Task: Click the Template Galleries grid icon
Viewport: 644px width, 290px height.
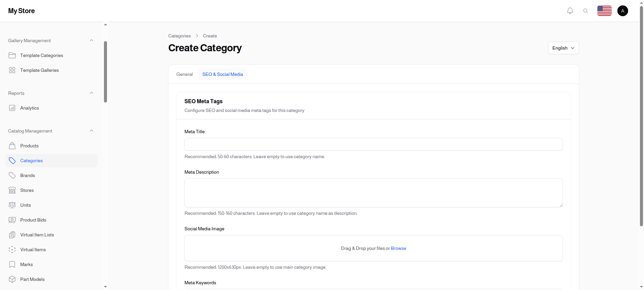Action: pyautogui.click(x=12, y=70)
